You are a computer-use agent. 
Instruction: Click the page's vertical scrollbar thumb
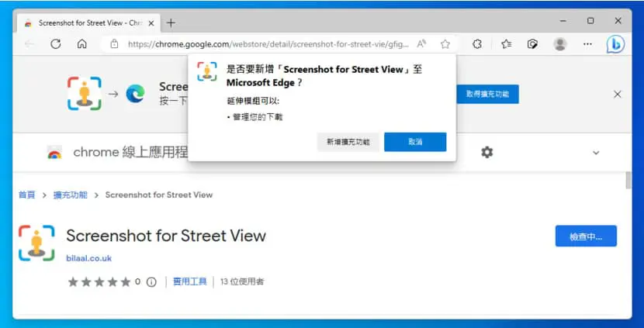coord(628,181)
